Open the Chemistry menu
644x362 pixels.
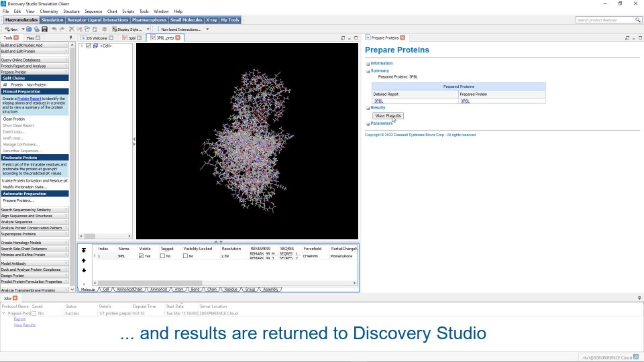tap(49, 11)
